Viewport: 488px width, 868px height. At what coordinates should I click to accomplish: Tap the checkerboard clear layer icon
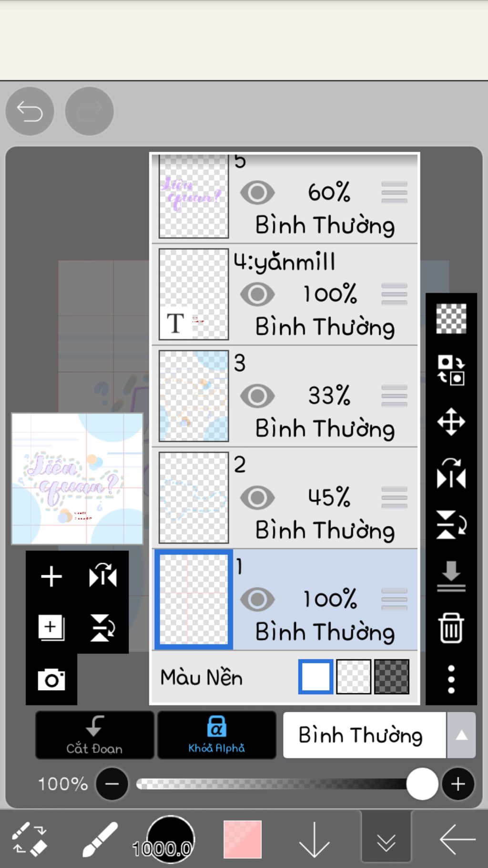click(451, 319)
